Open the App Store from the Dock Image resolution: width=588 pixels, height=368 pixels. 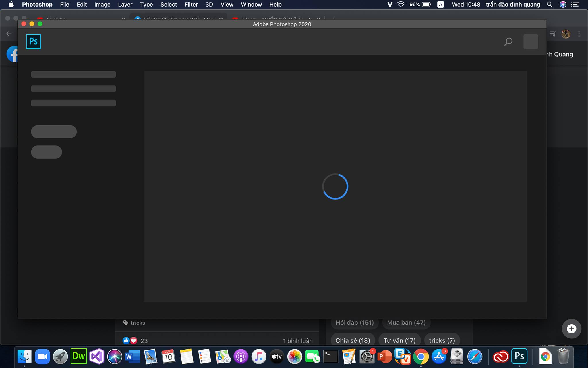[439, 356]
